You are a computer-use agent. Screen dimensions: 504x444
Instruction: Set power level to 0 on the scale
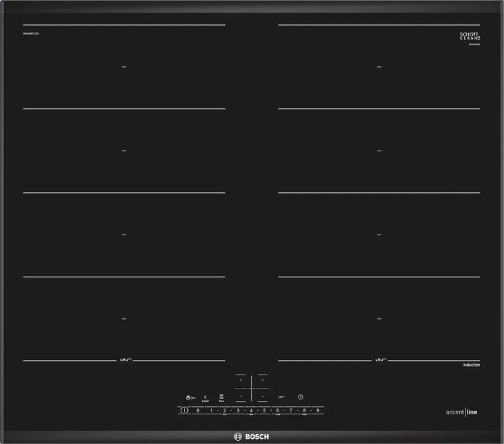click(x=198, y=410)
